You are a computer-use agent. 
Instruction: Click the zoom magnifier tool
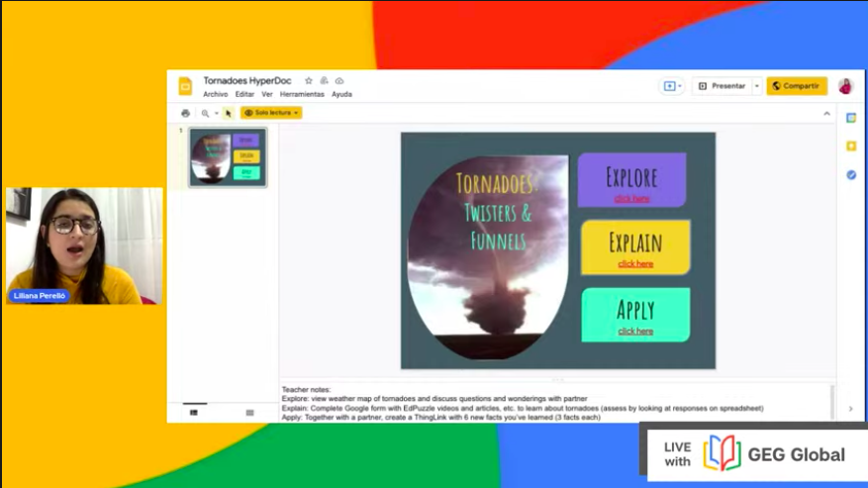(206, 113)
